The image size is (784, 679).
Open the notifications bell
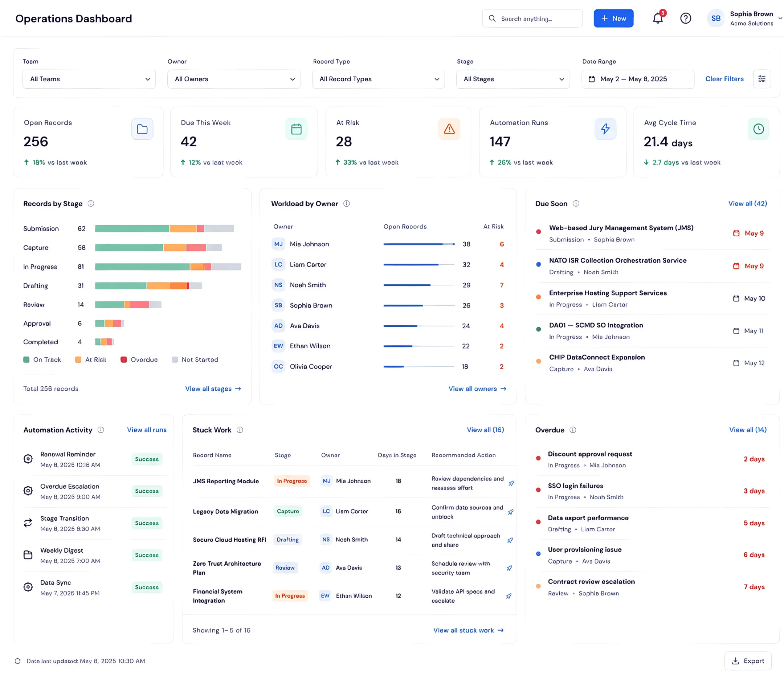(658, 18)
